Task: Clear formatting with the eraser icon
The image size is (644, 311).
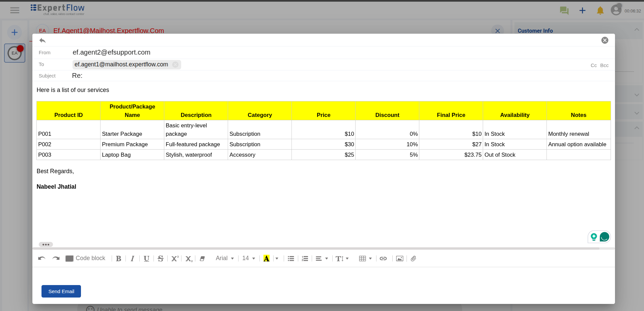Action: tap(202, 258)
